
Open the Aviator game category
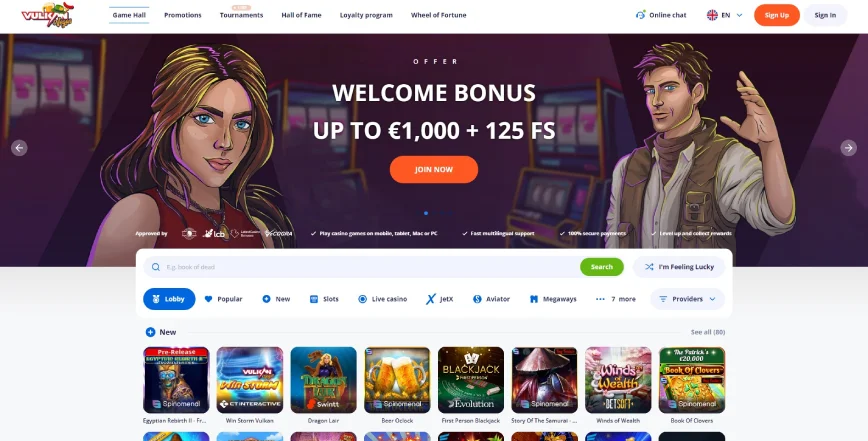pos(491,299)
